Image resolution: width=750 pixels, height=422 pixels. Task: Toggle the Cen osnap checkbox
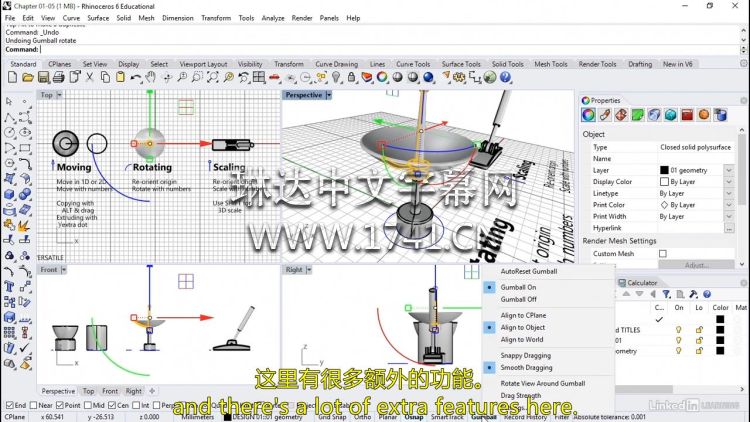click(112, 405)
